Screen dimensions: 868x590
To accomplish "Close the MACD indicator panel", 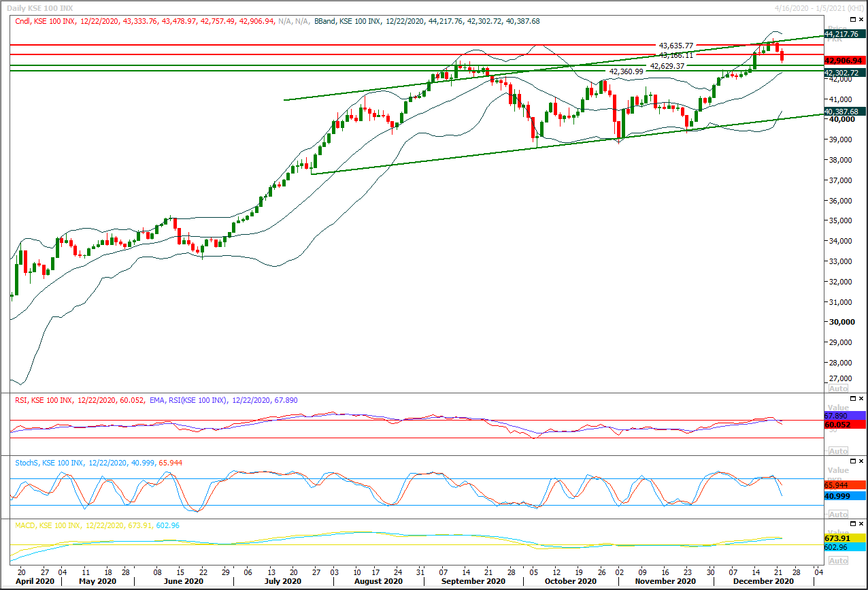I will pyautogui.click(x=861, y=525).
